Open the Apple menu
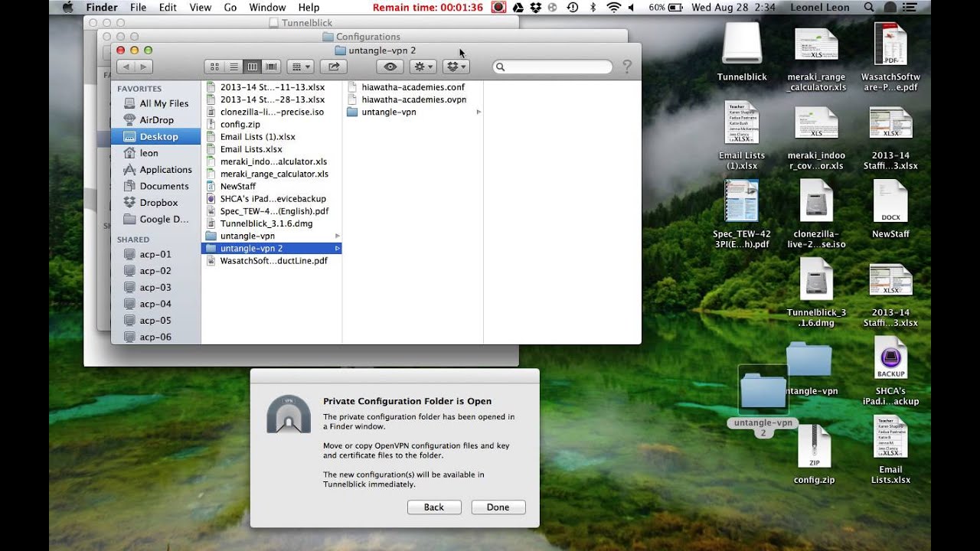This screenshot has width=980, height=551. (x=67, y=7)
